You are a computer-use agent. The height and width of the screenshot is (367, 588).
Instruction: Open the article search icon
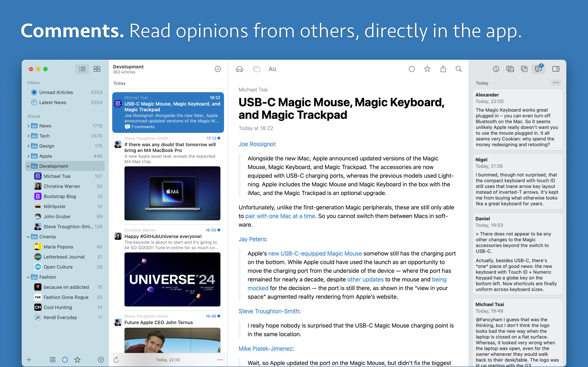pyautogui.click(x=459, y=69)
